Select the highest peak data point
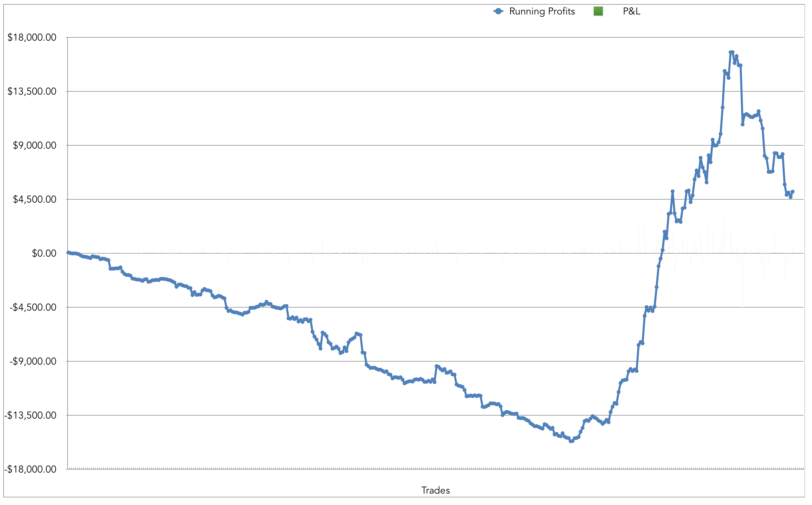 [x=731, y=52]
